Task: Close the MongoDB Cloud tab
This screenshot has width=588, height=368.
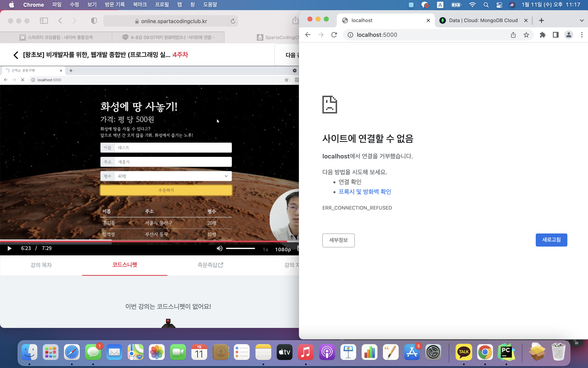Action: tap(526, 20)
